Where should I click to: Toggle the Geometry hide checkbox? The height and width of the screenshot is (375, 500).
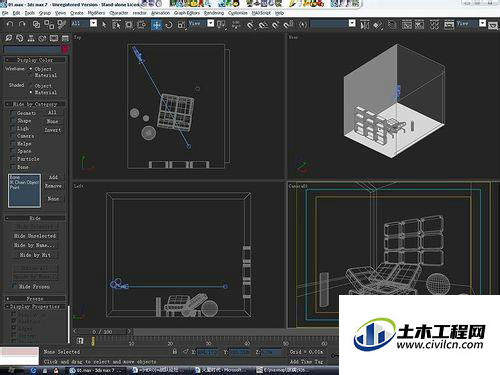(13, 113)
